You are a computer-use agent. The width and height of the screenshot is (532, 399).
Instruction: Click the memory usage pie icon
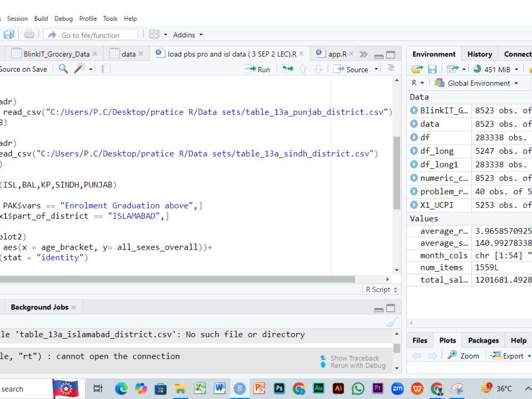(477, 69)
